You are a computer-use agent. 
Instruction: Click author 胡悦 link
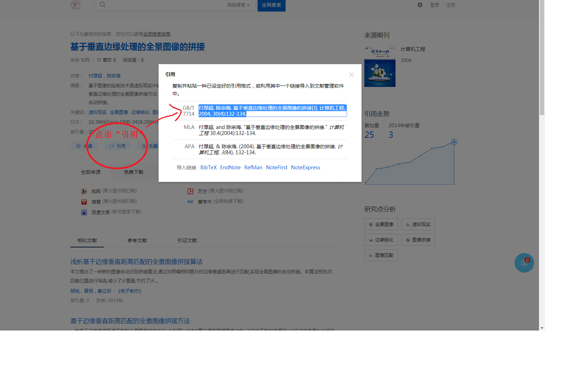[x=75, y=291]
